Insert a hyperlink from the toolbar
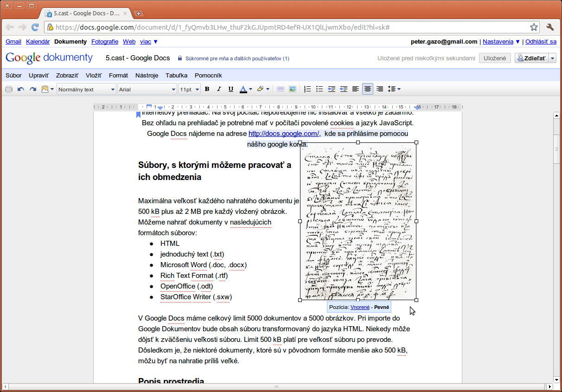 (x=280, y=89)
